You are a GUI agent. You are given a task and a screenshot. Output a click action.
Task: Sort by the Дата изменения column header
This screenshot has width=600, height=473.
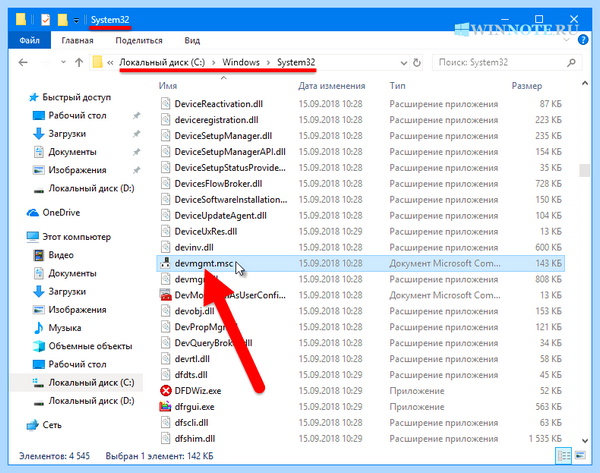[x=332, y=86]
